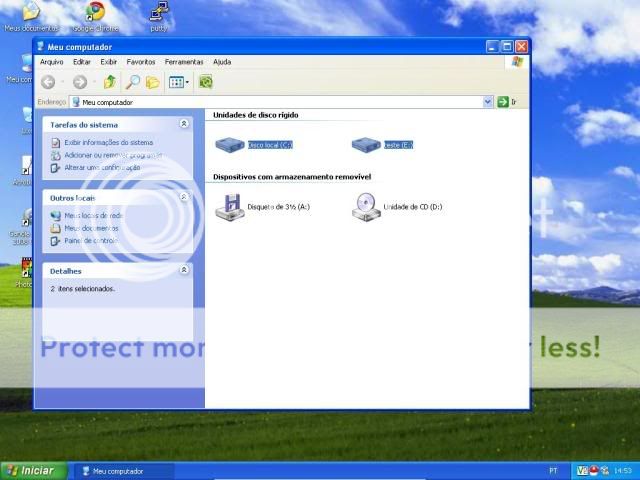The height and width of the screenshot is (480, 640).
Task: Select the Disquete de 3½ (A:) icon
Action: [230, 207]
